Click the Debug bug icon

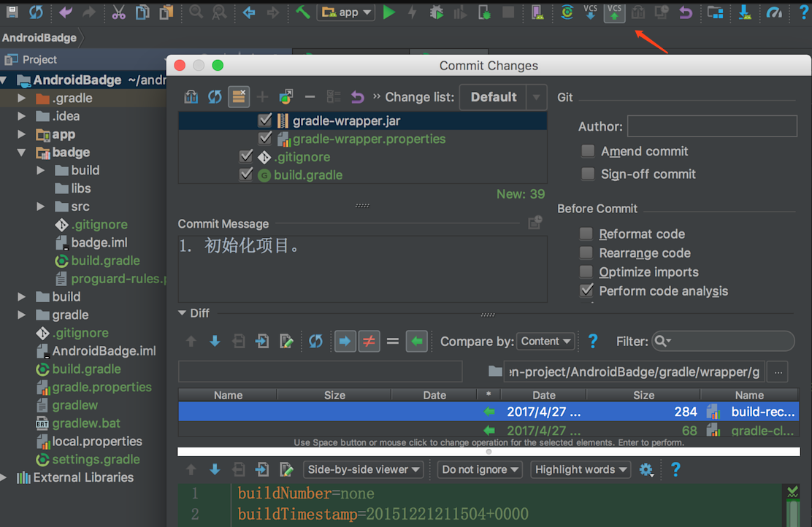click(437, 12)
